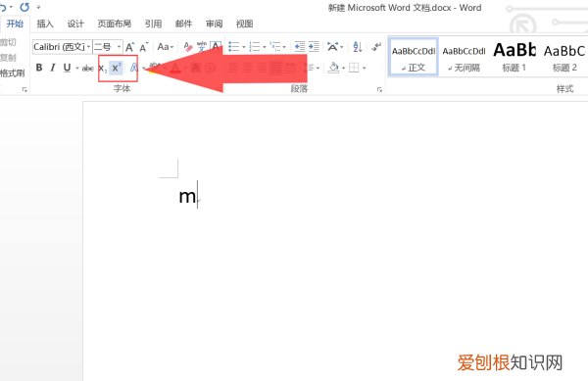Switch to the 审阅 tab
The image size is (588, 381).
pos(214,24)
